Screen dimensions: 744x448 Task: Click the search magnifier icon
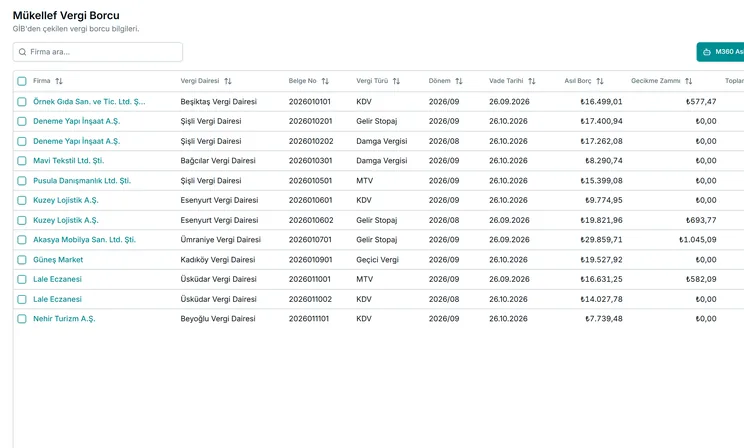(22, 52)
